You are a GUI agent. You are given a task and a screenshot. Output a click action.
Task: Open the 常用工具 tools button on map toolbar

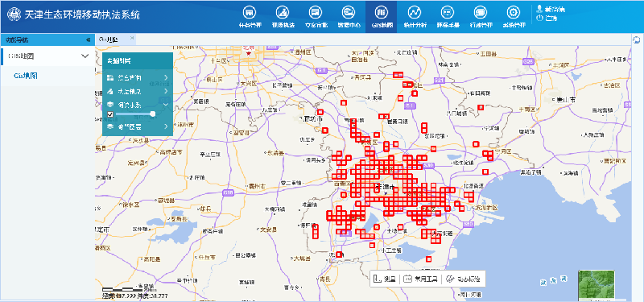click(419, 279)
